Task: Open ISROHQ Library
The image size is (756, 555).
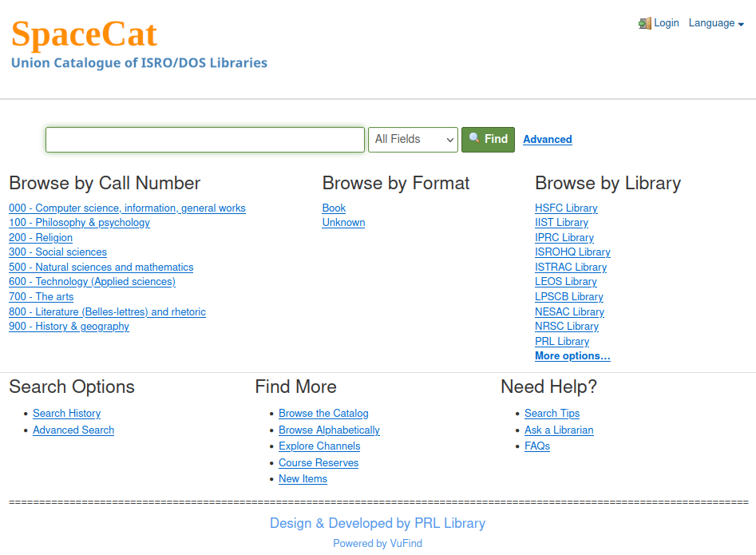Action: pyautogui.click(x=572, y=252)
